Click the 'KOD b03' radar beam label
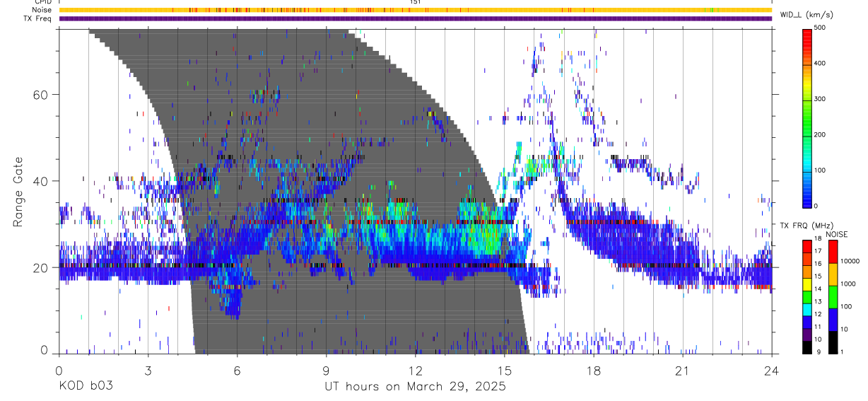The width and height of the screenshot is (868, 401). click(x=85, y=387)
